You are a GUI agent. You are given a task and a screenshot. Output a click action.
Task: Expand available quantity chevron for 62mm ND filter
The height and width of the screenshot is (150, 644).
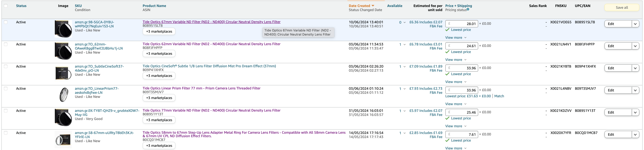coord(404,45)
